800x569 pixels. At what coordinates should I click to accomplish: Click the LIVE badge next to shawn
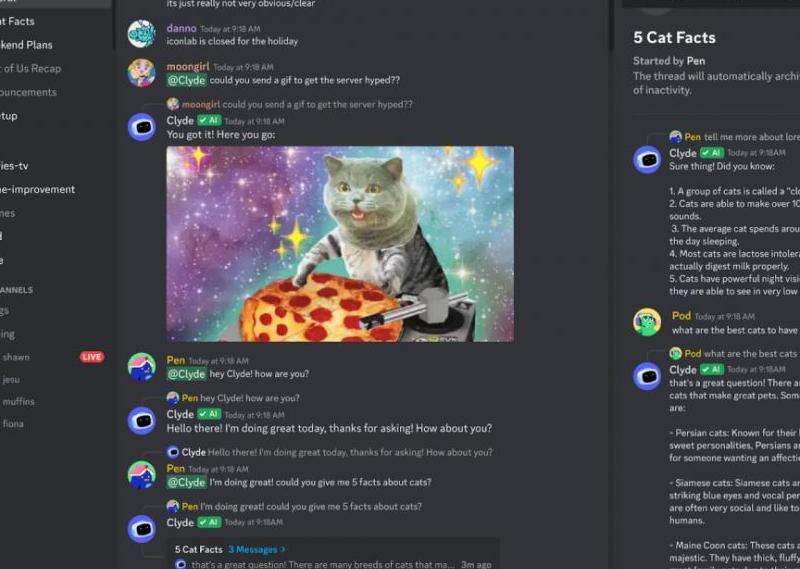(x=92, y=357)
